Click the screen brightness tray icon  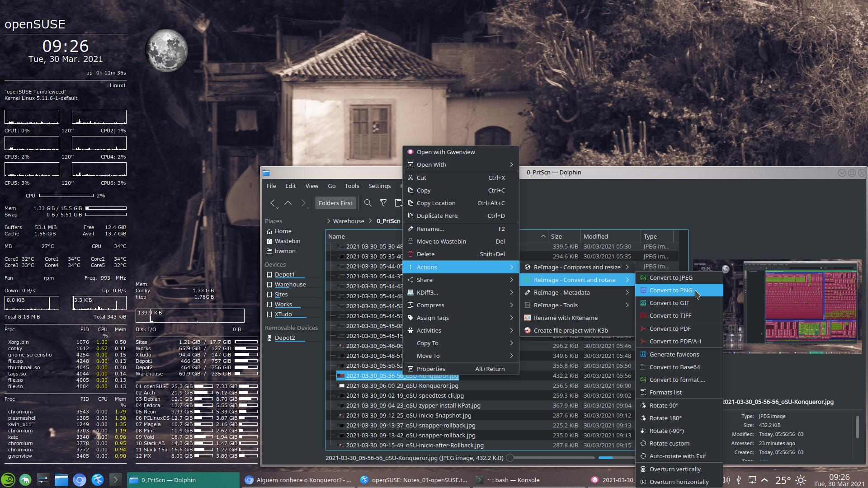(801, 480)
